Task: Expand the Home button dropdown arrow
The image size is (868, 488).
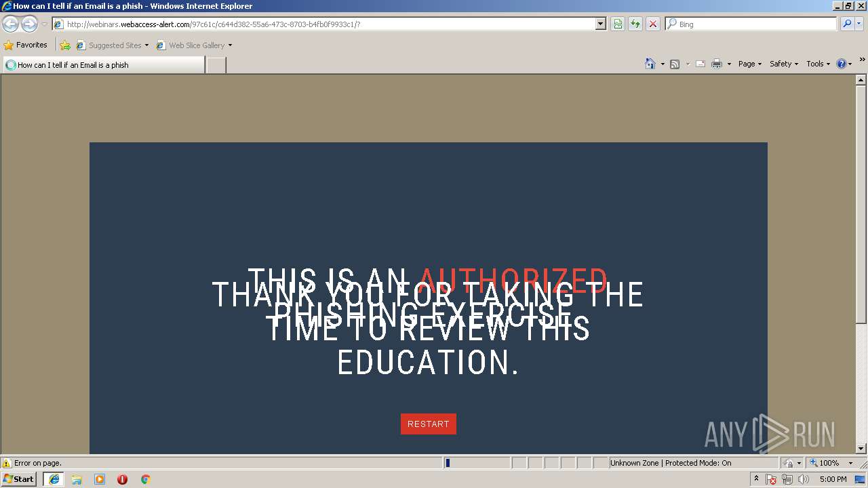Action: [663, 64]
